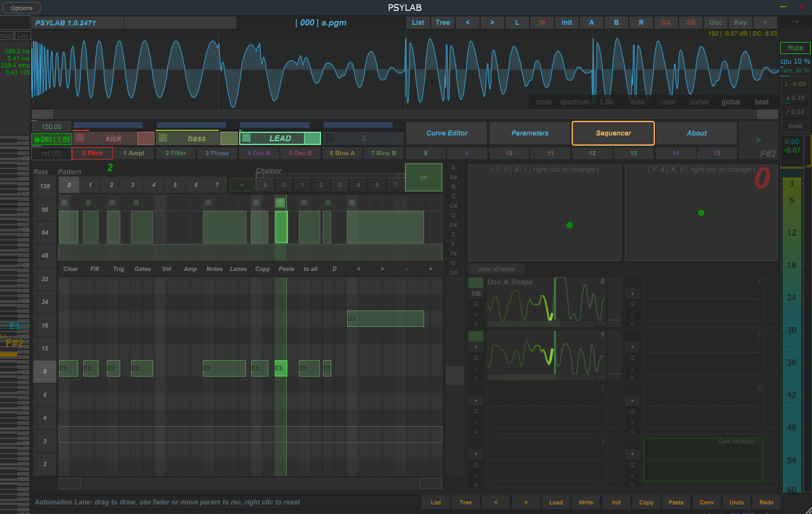
Task: Click the plus button of lane 7
Action: point(632,454)
